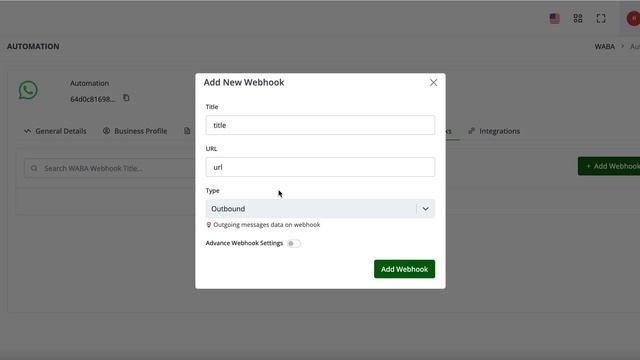640x360 pixels.
Task: Click the WhatsApp logo icon
Action: coord(28,90)
